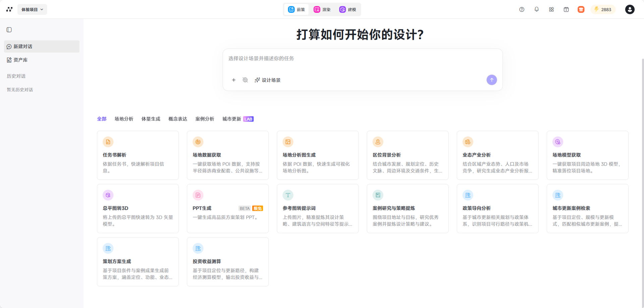Viewport: 644px width, 308px height.
Task: Open the 场地分析图生成 card icon
Action: coord(288,142)
